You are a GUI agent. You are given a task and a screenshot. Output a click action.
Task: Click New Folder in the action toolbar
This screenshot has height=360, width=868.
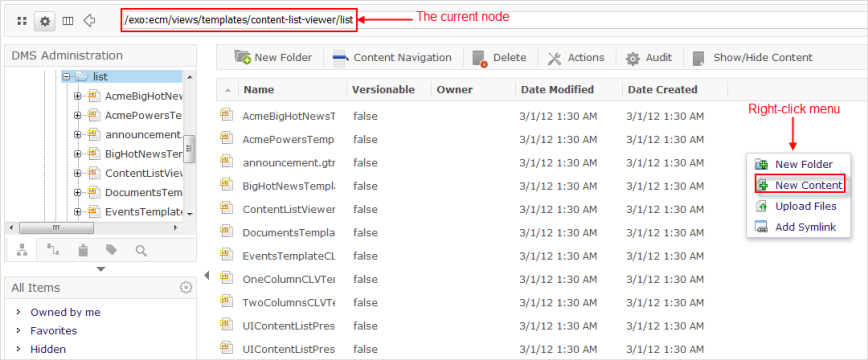click(x=273, y=58)
